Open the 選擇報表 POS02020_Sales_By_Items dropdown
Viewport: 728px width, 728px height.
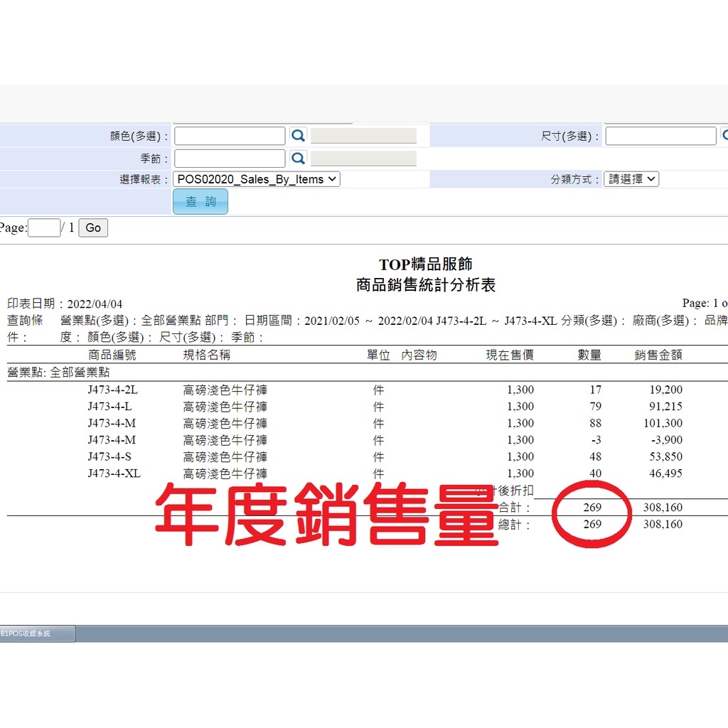[257, 179]
